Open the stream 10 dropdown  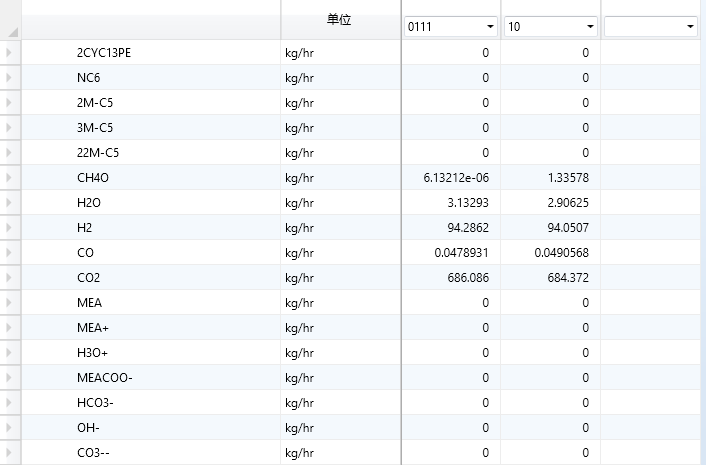click(590, 27)
